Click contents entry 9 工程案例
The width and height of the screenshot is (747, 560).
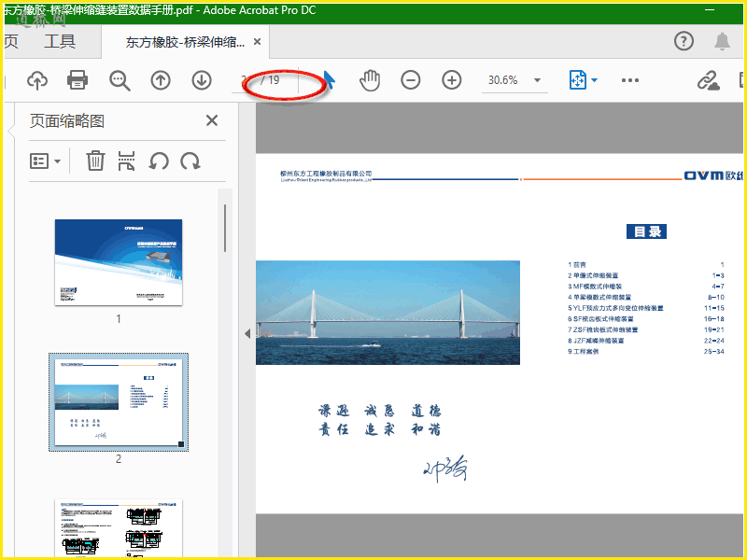pos(583,352)
